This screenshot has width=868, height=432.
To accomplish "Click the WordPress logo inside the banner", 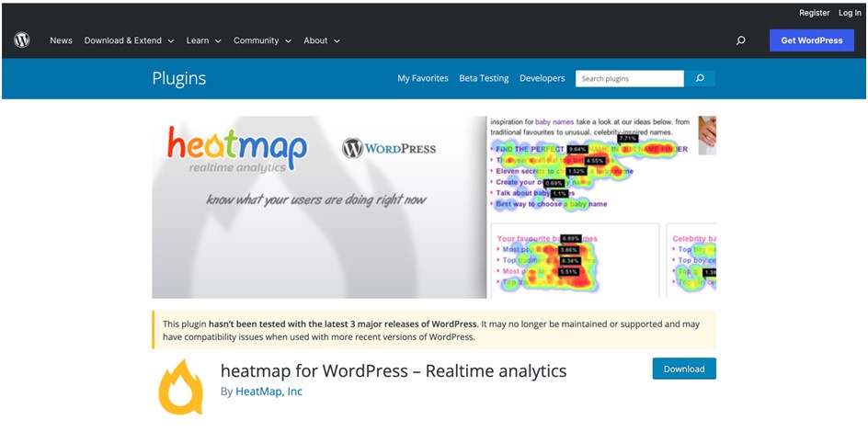I will [x=389, y=148].
